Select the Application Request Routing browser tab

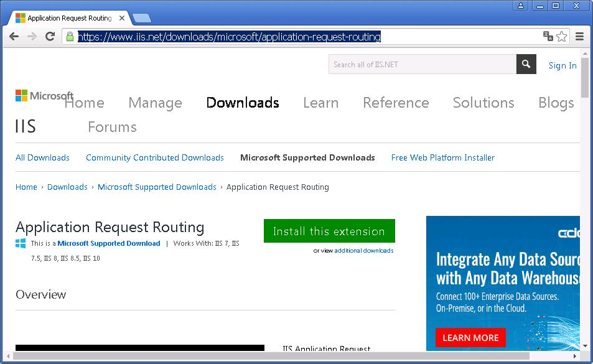tap(69, 18)
